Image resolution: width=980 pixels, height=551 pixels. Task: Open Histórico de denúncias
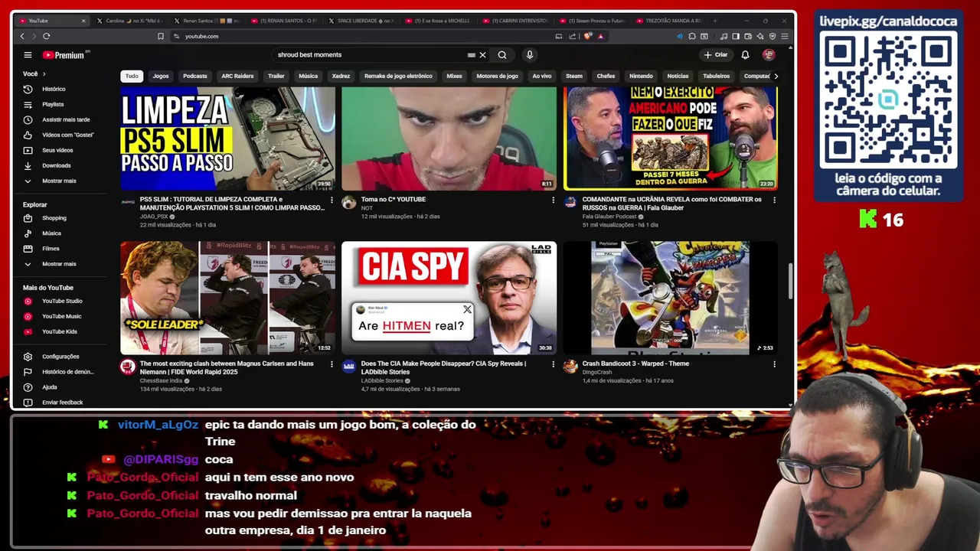58,372
